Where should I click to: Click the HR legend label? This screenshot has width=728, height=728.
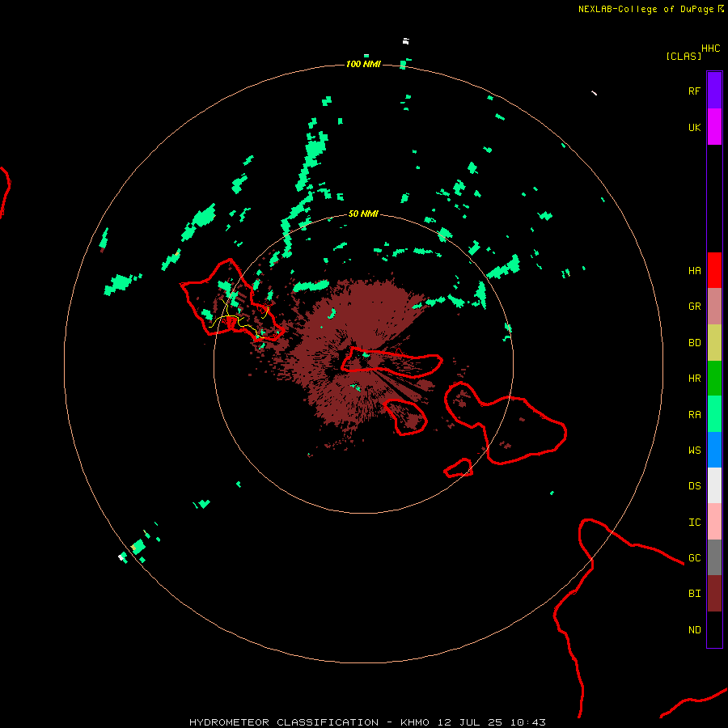(694, 379)
